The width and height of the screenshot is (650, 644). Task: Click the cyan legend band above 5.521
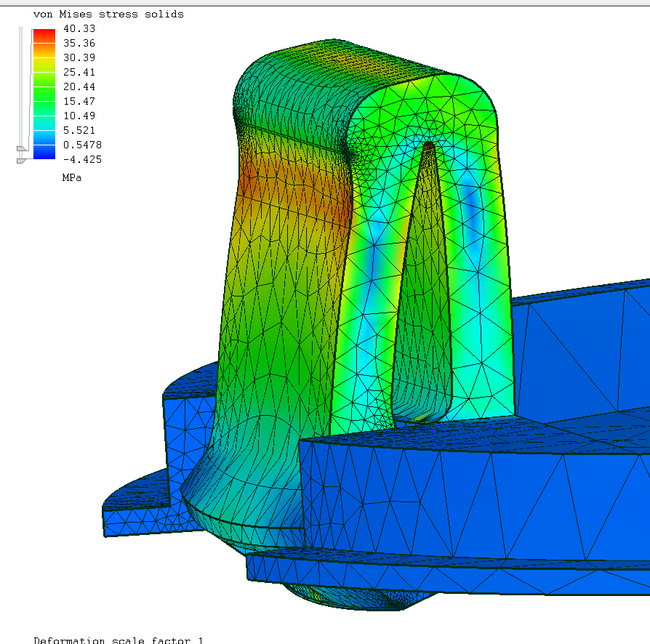coord(44,123)
